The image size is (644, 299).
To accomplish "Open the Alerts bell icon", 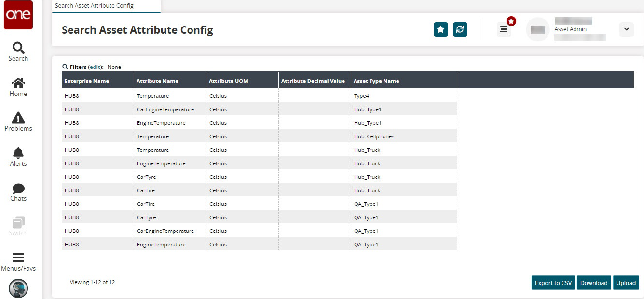I will (x=18, y=157).
